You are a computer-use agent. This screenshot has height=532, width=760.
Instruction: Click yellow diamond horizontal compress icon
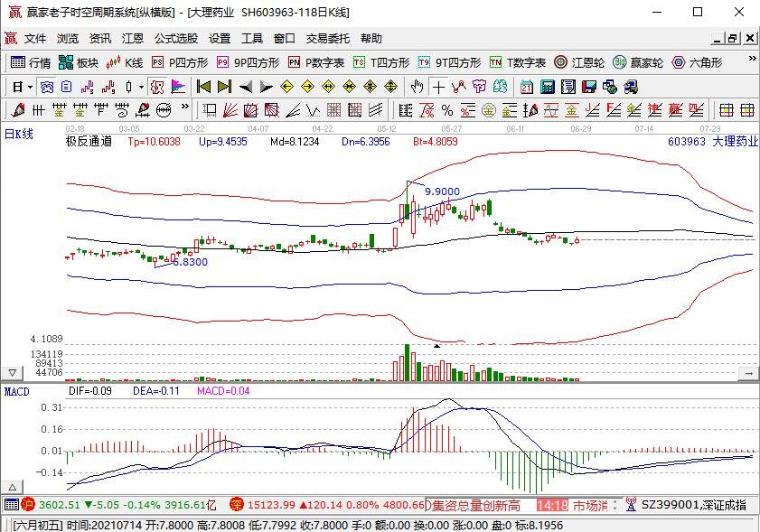pos(349,88)
